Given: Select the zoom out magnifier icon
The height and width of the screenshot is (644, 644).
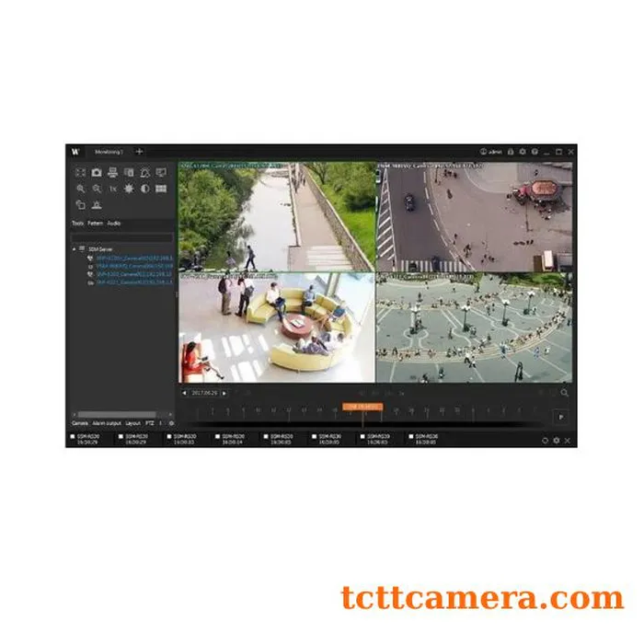Looking at the screenshot, I should coord(96,188).
